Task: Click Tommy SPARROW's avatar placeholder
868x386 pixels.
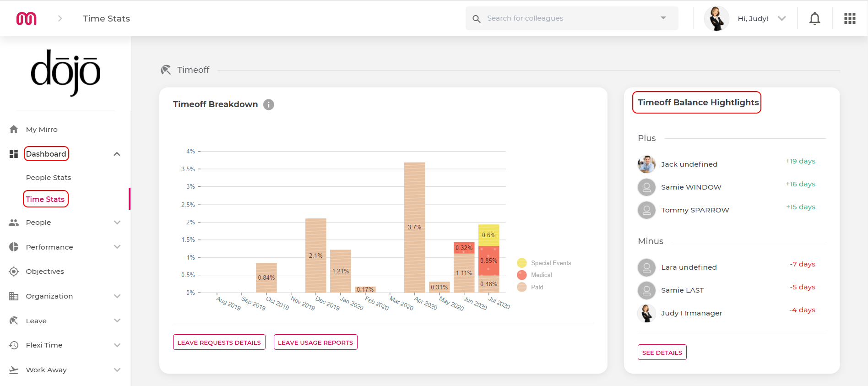Action: coord(646,210)
